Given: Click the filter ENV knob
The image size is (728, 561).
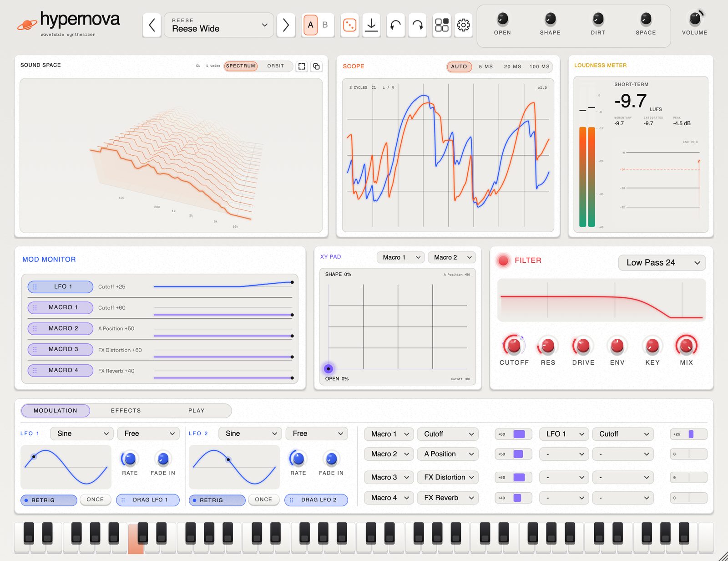Looking at the screenshot, I should [x=617, y=346].
